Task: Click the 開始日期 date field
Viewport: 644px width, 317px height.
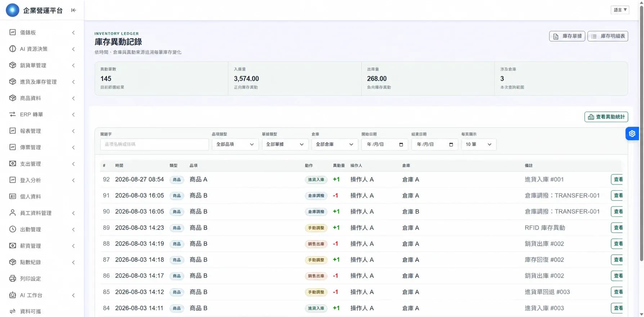Action: tap(385, 144)
